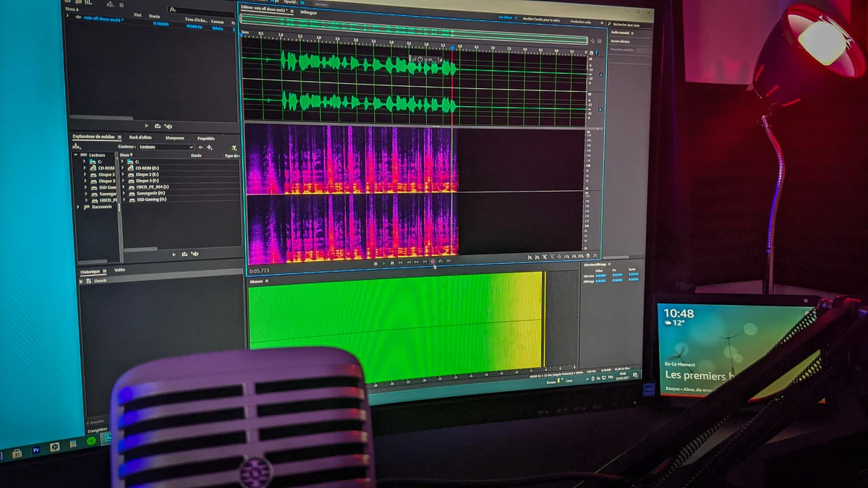Open the Mélangeur tab

point(309,12)
